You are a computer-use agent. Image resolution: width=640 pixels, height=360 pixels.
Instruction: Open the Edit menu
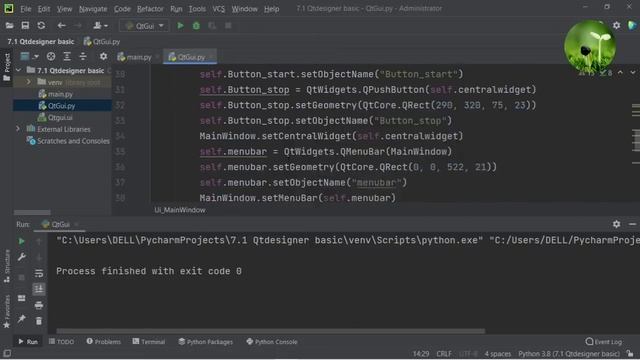click(44, 9)
